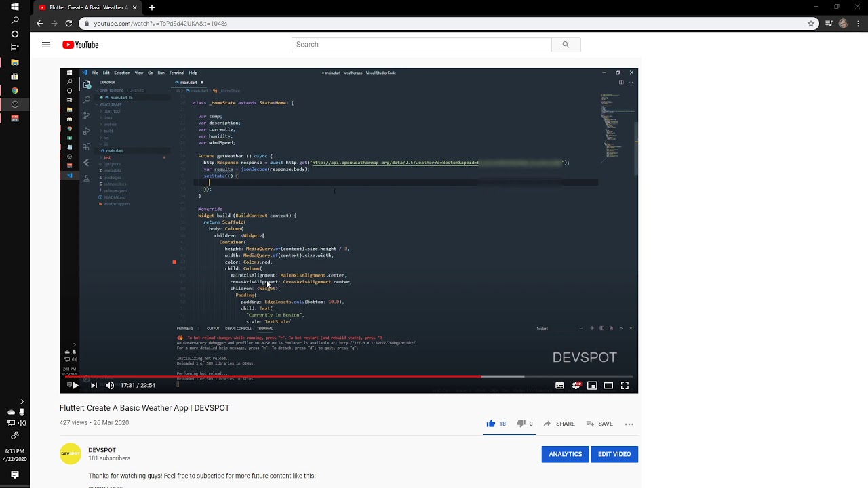Screen dimensions: 868x488
Task: Switch to miniplayer mode
Action: point(592,385)
